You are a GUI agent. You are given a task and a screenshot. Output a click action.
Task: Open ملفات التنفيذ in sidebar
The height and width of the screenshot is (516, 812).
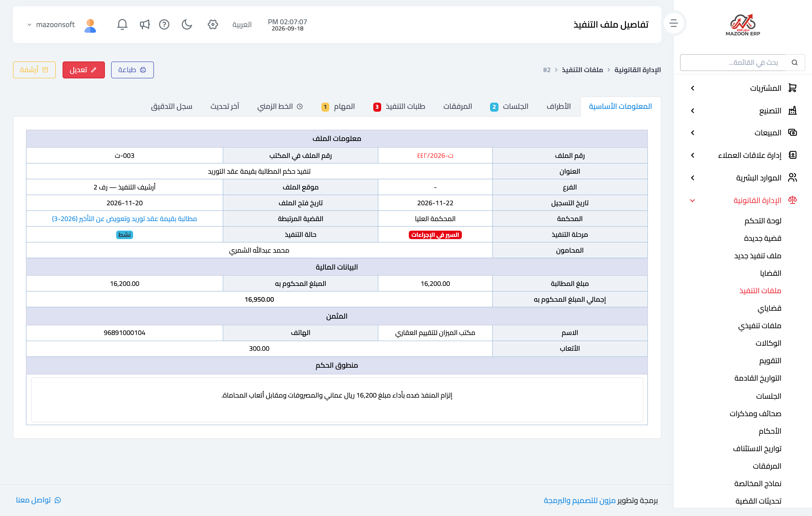(x=760, y=291)
